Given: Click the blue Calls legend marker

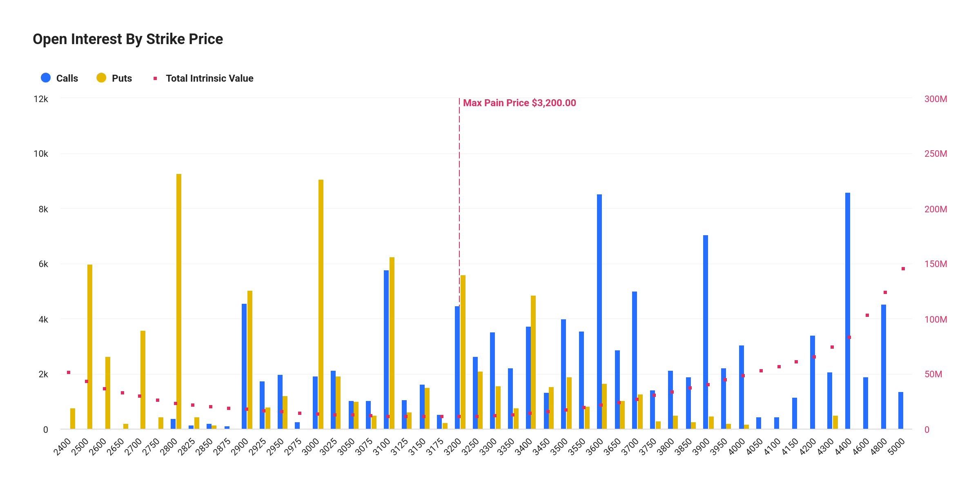Looking at the screenshot, I should pyautogui.click(x=46, y=78).
